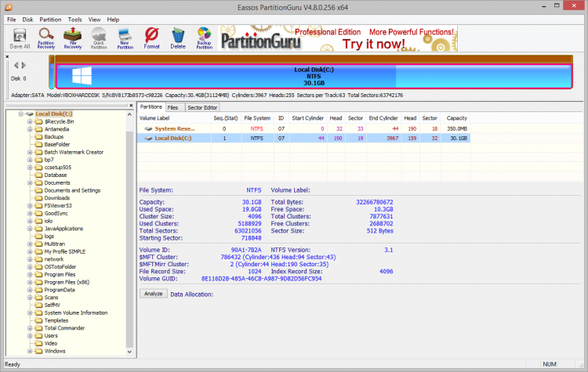
Task: Expand the System Volume Information node
Action: pyautogui.click(x=30, y=312)
